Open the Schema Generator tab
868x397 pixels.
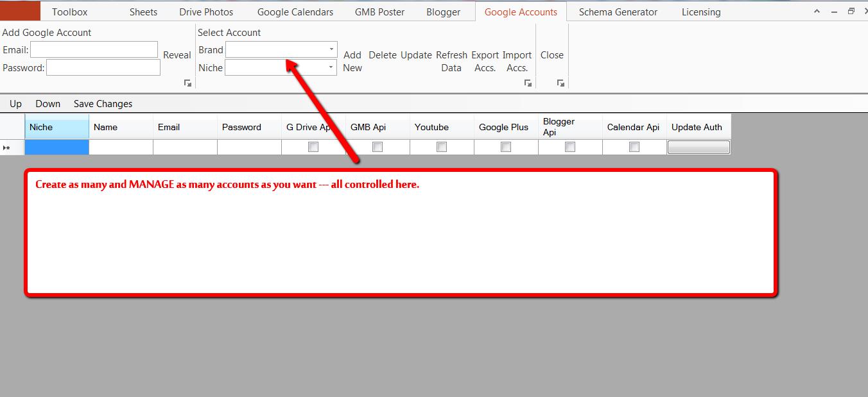tap(618, 12)
